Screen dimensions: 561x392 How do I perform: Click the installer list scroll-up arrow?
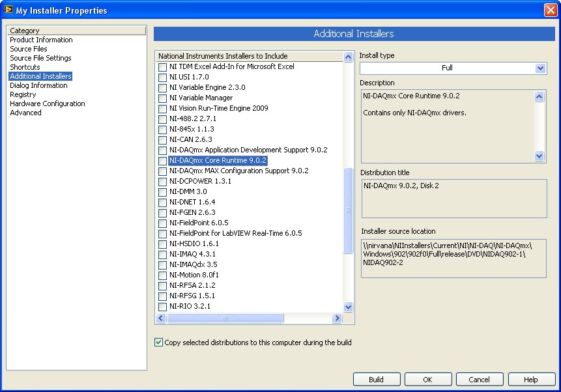[348, 57]
